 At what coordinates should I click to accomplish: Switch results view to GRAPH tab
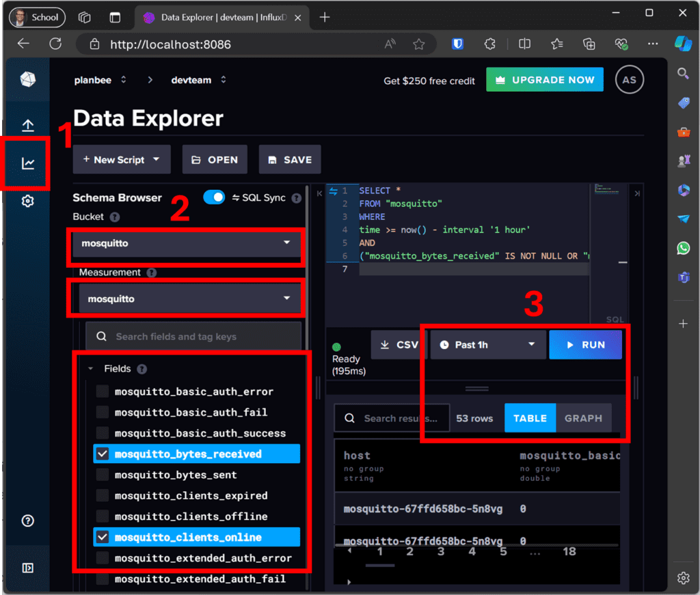584,418
